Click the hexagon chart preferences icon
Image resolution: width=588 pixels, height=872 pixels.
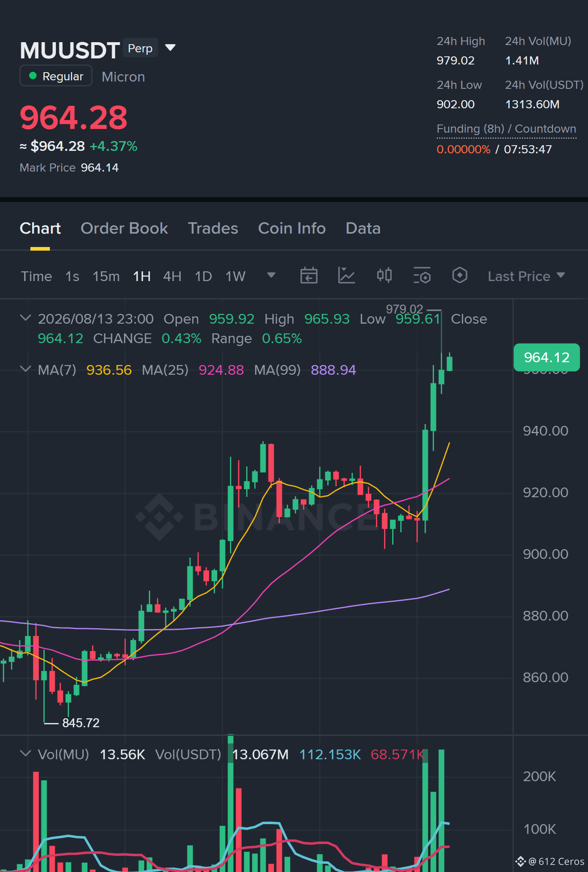[x=459, y=275]
